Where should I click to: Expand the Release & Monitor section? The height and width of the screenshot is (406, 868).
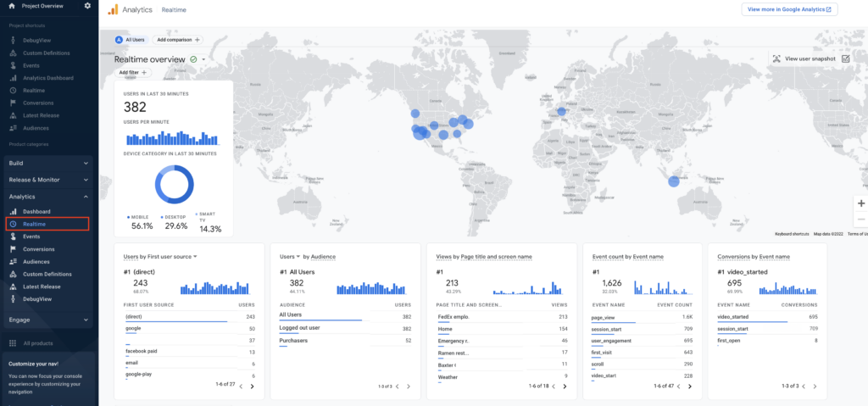pyautogui.click(x=86, y=180)
